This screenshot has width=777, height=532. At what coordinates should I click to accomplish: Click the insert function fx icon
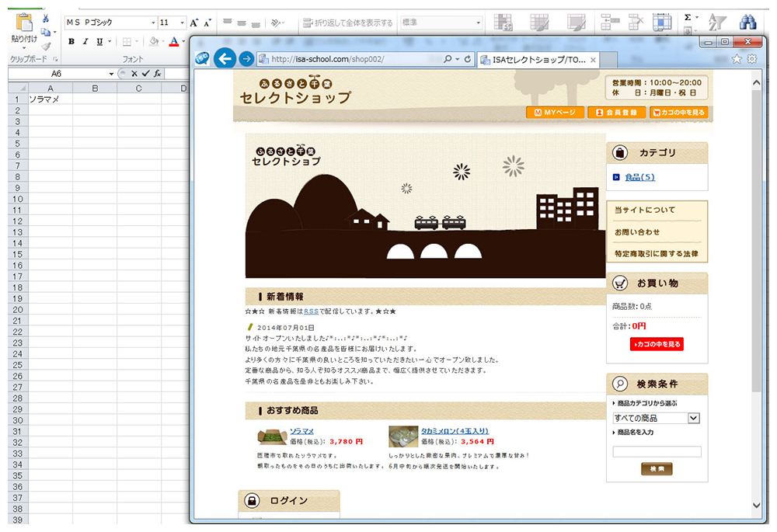[157, 74]
